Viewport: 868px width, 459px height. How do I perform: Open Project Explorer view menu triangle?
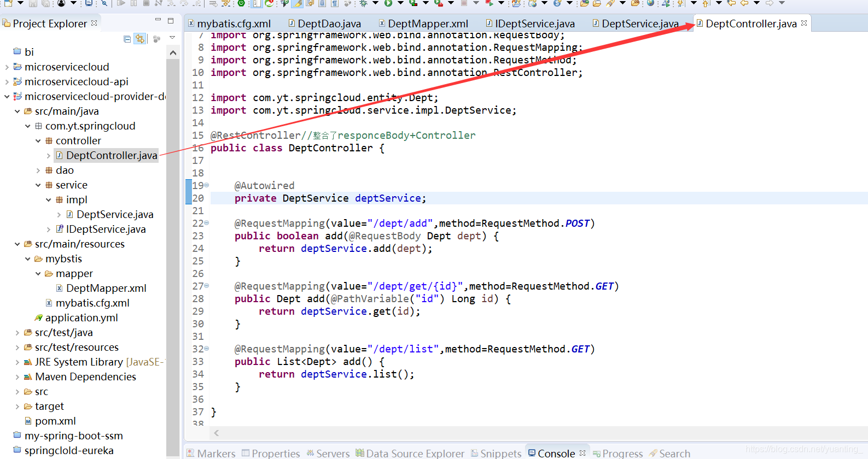click(172, 38)
